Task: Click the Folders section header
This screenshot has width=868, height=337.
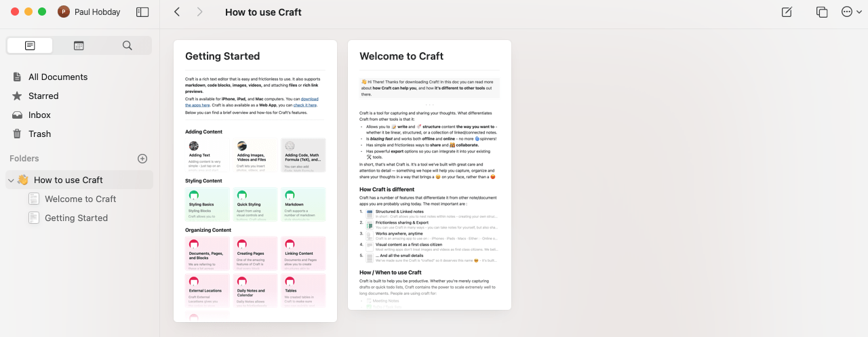Action: click(24, 159)
